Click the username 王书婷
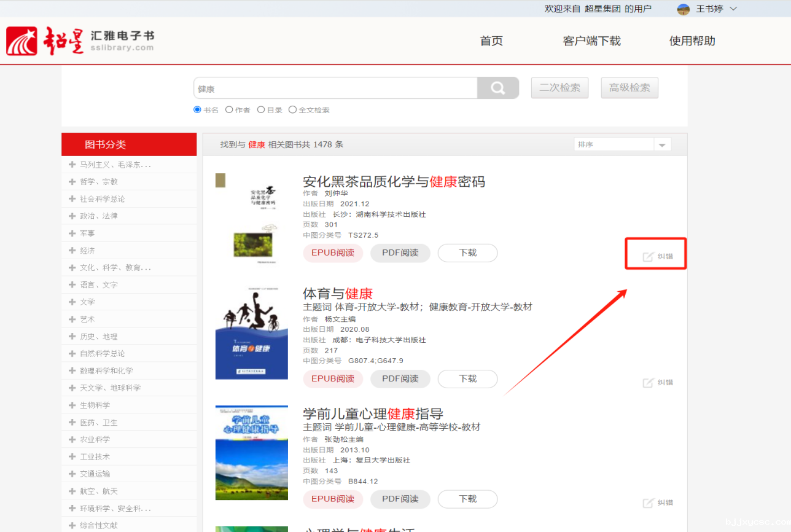 point(709,9)
